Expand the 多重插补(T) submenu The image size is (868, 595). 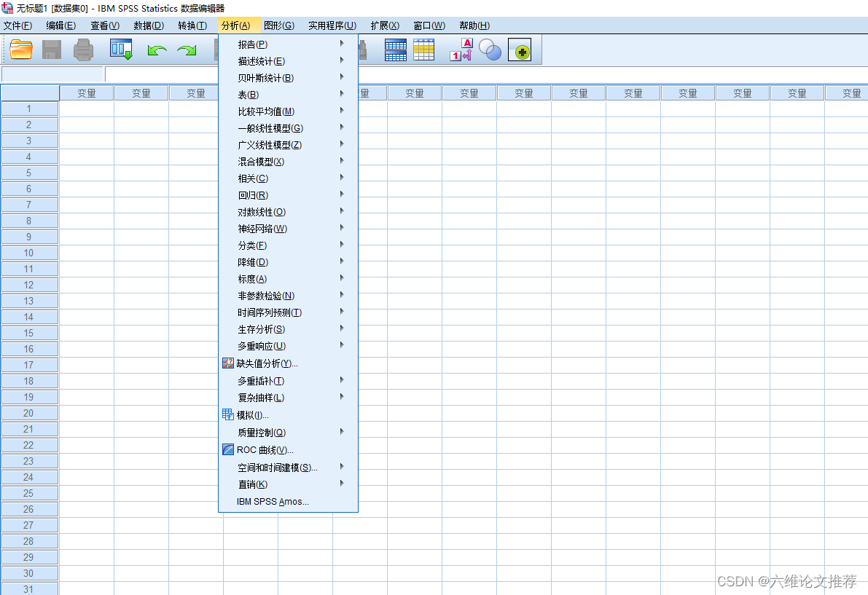289,380
